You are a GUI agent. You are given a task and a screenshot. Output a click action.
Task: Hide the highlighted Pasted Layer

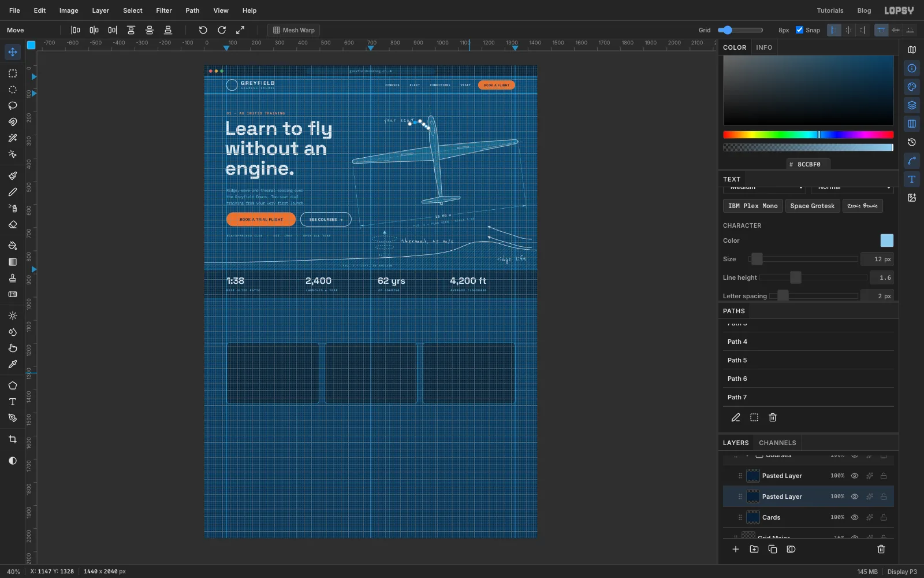coord(855,497)
